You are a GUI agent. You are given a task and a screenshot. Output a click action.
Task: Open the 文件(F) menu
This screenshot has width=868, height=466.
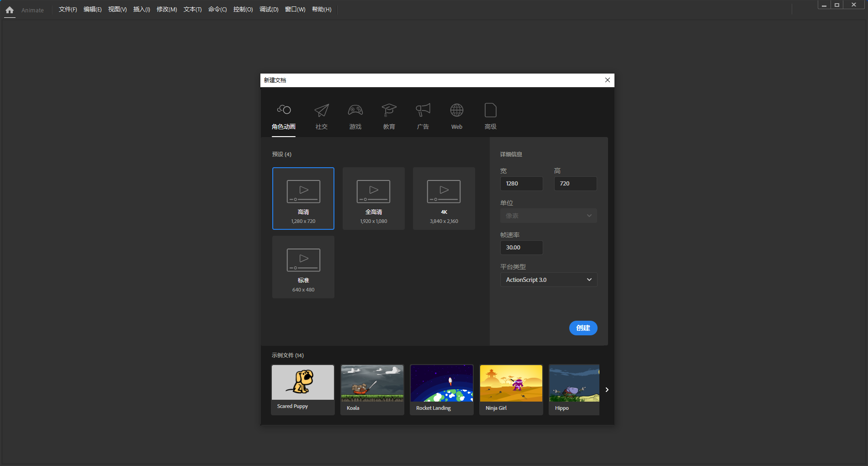[x=68, y=10]
